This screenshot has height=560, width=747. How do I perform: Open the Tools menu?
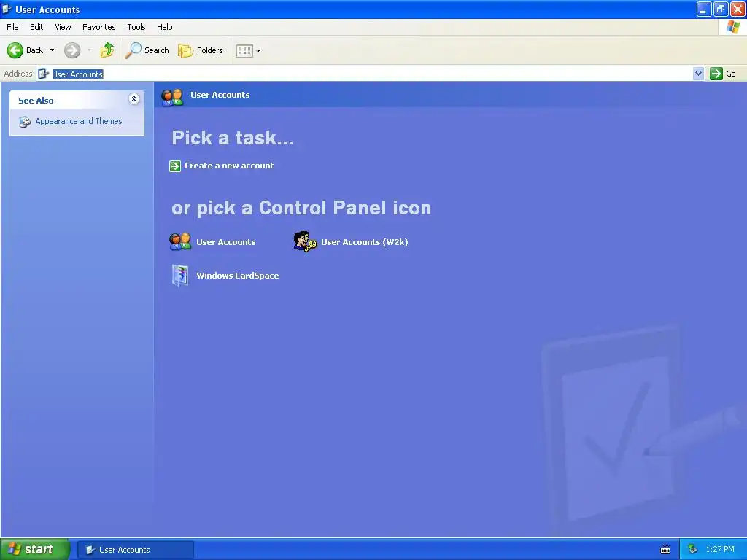pos(136,27)
